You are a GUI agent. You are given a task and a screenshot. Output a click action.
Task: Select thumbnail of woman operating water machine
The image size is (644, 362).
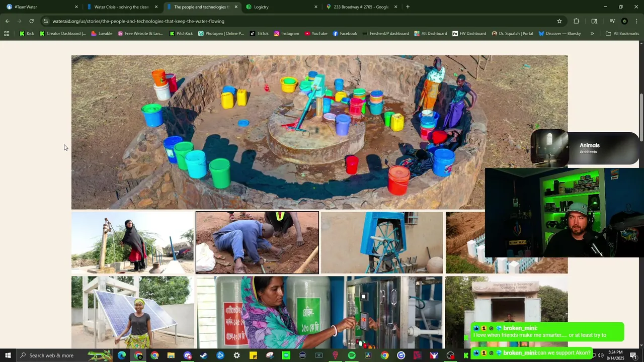319,312
